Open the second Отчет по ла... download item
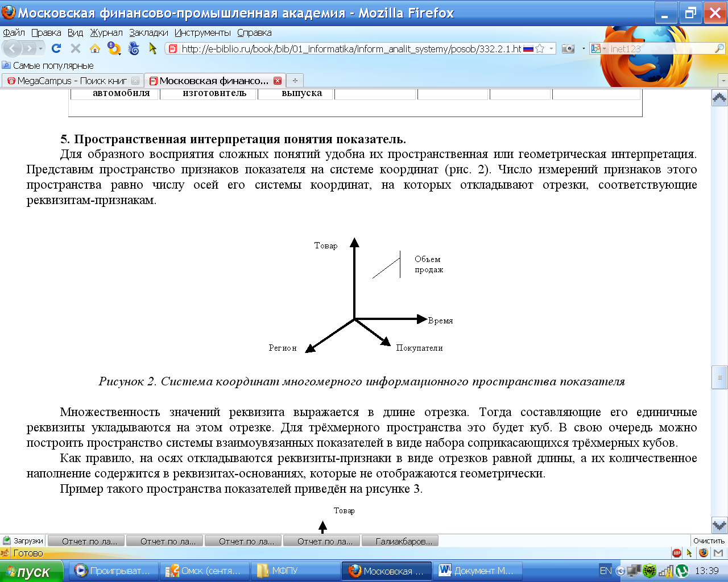Image resolution: width=728 pixels, height=582 pixels. click(164, 541)
